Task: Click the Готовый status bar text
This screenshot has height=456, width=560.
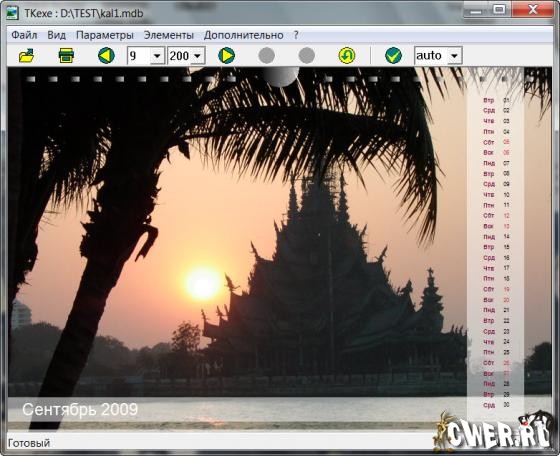Action: coord(29,443)
